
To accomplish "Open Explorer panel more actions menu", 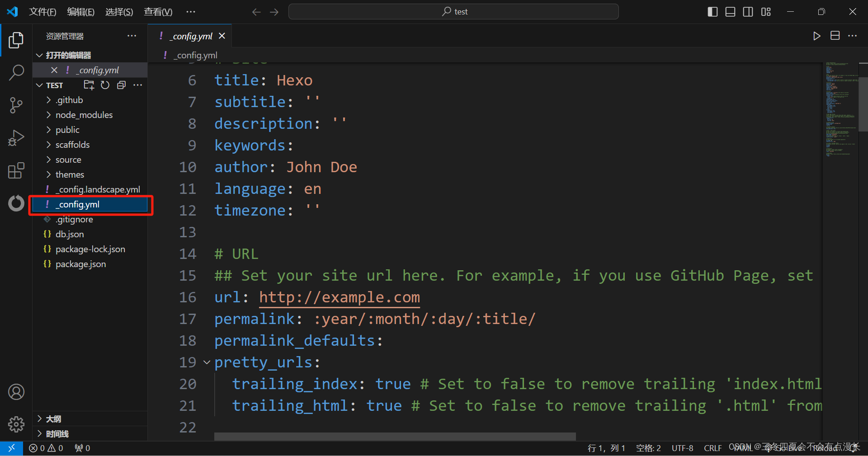I will (x=132, y=36).
